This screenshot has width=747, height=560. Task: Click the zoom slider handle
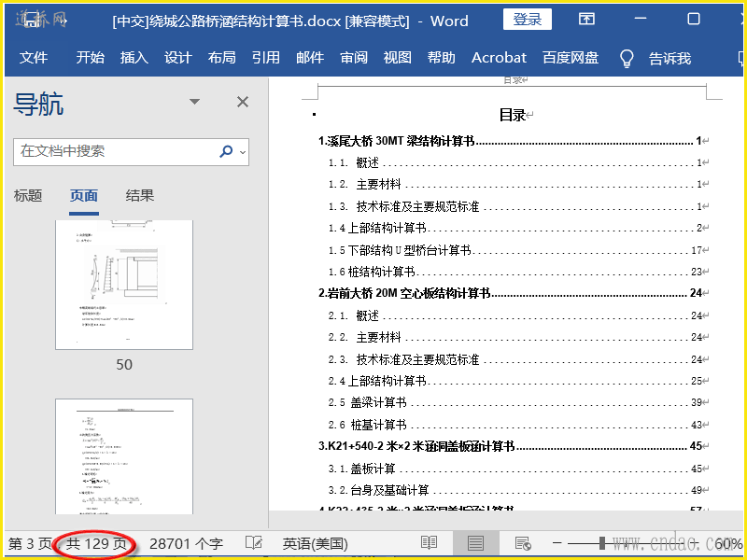pos(602,543)
